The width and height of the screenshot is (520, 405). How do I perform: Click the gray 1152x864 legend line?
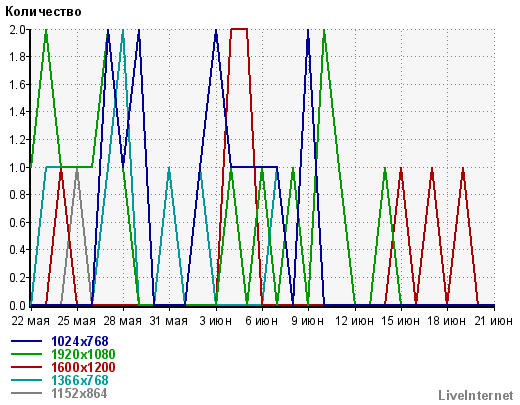coord(26,393)
